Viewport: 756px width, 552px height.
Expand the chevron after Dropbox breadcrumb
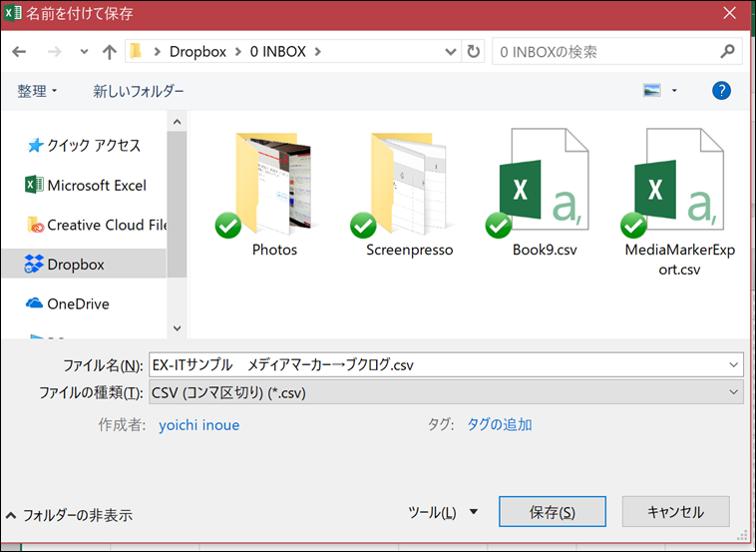coord(237,52)
